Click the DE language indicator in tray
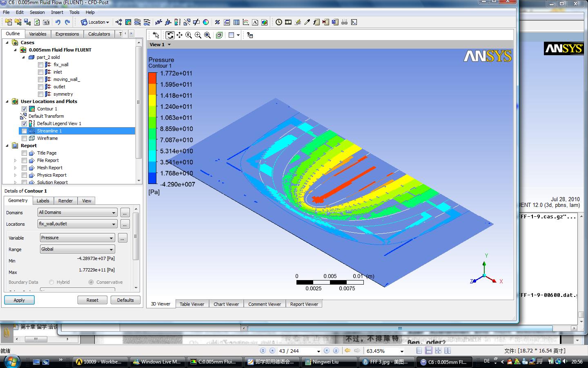This screenshot has width=588, height=368. click(x=487, y=361)
